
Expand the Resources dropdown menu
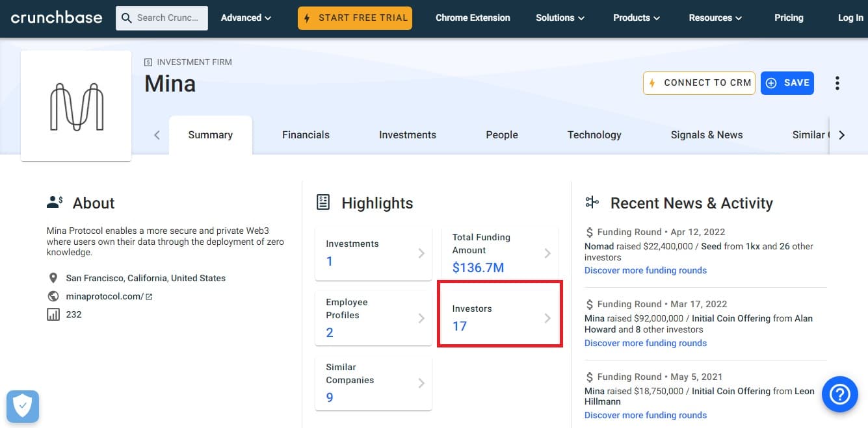click(716, 18)
